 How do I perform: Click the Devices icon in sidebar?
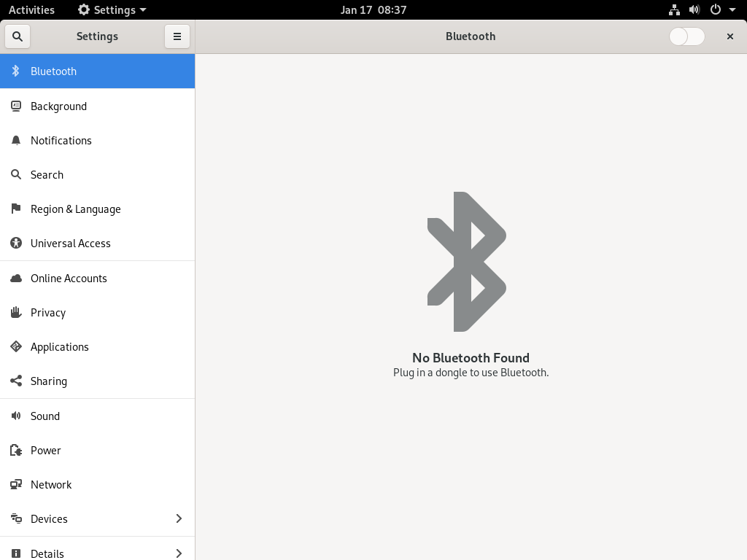pyautogui.click(x=16, y=518)
